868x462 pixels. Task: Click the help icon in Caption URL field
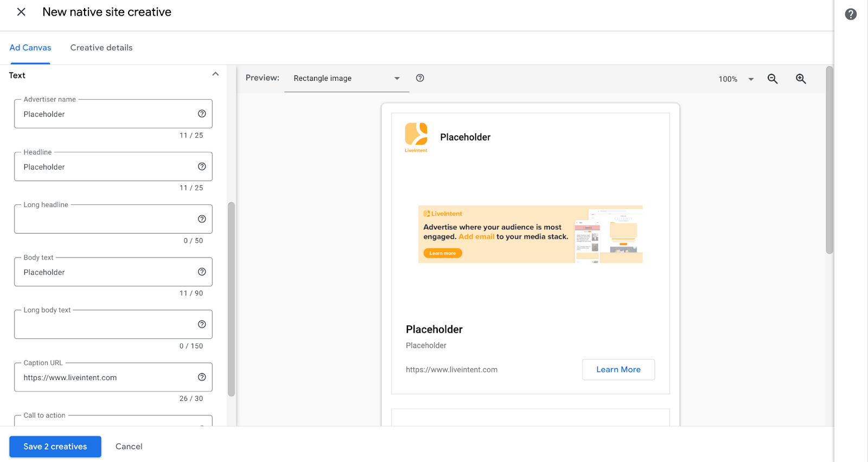pos(202,377)
